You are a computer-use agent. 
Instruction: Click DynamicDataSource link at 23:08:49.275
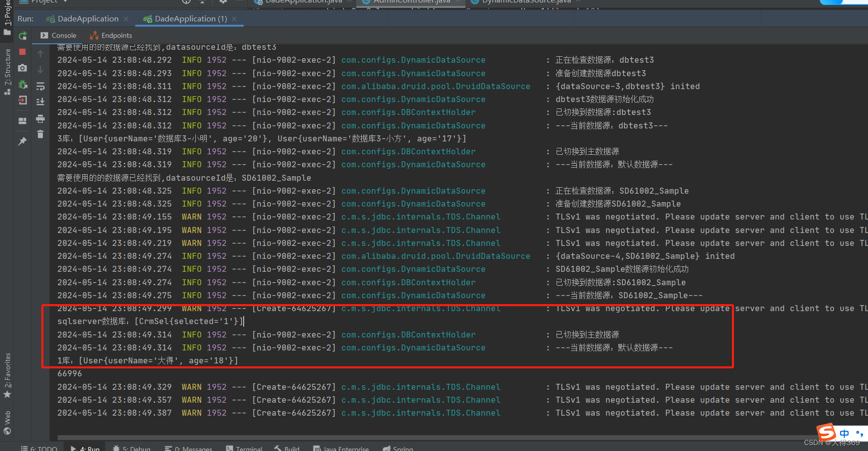click(x=413, y=296)
